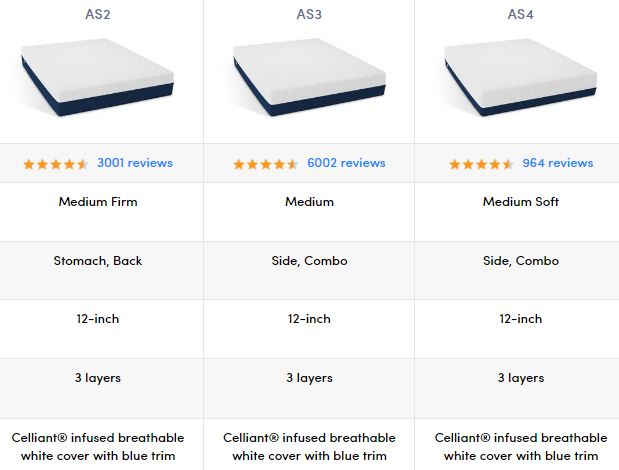Click the AS2 mattress image

click(x=98, y=77)
